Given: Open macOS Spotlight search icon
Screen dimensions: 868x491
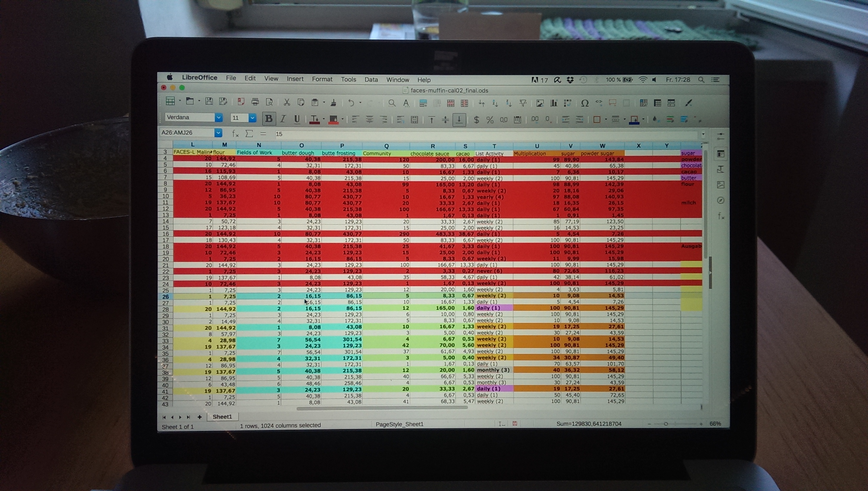Looking at the screenshot, I should pos(701,80).
